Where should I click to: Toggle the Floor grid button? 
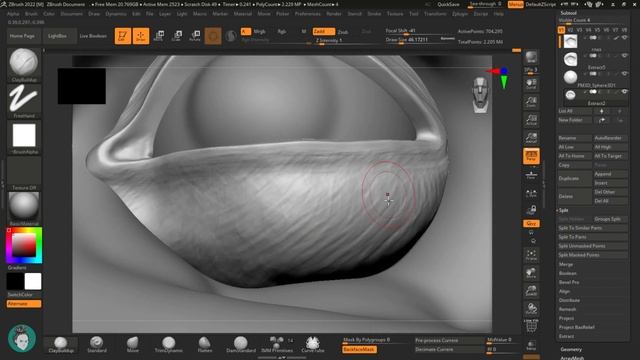(531, 175)
